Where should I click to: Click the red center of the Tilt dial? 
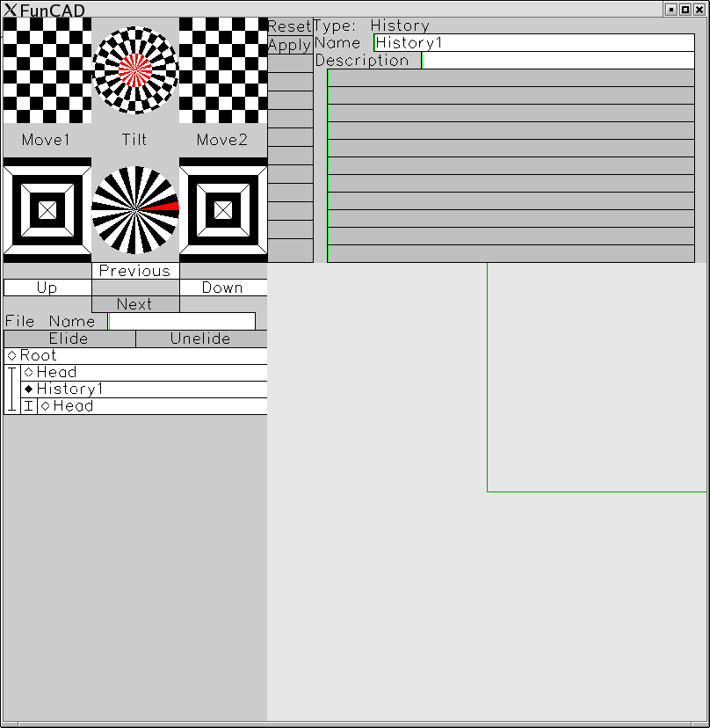[x=135, y=70]
